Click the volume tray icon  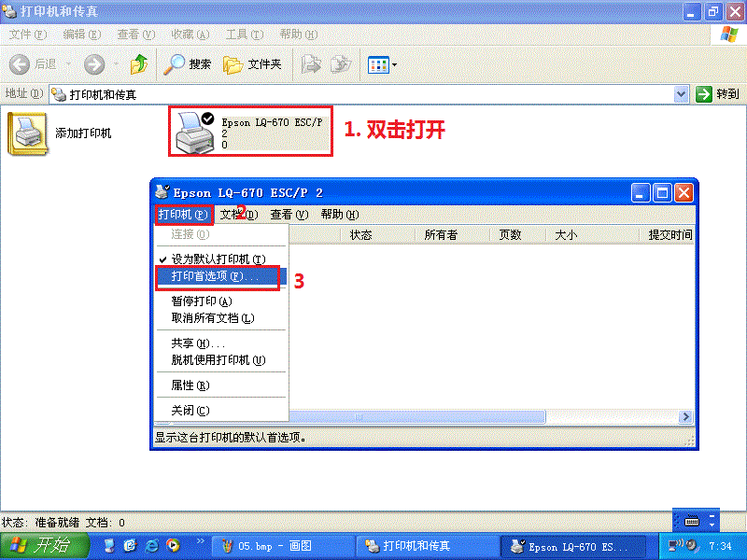tap(692, 546)
